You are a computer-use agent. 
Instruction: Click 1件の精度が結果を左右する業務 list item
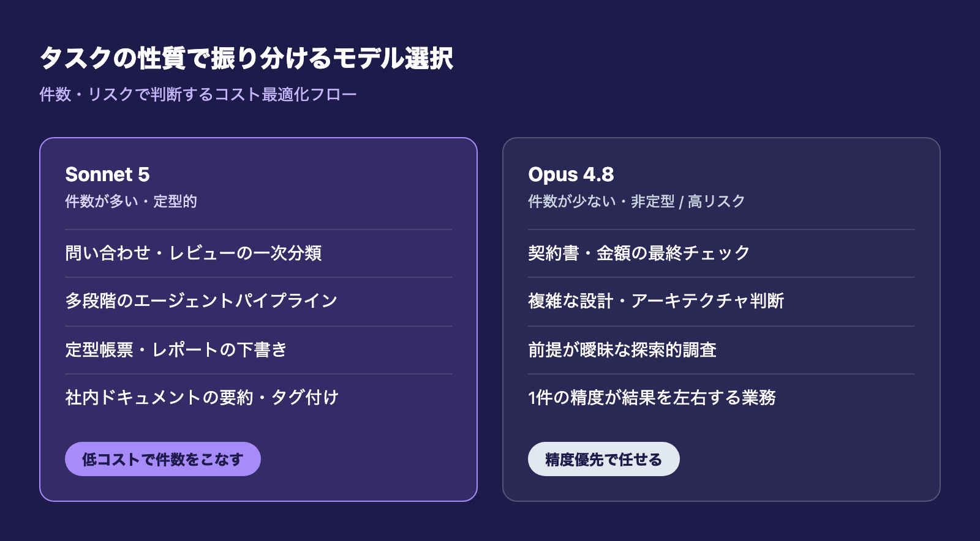722,397
